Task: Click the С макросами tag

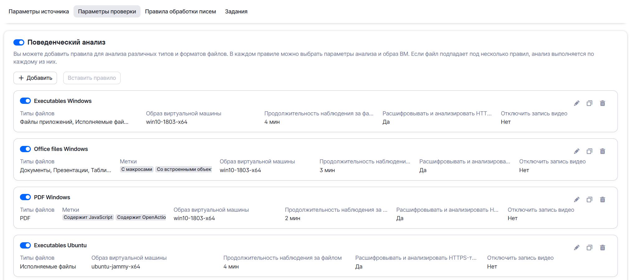Action: pyautogui.click(x=137, y=169)
